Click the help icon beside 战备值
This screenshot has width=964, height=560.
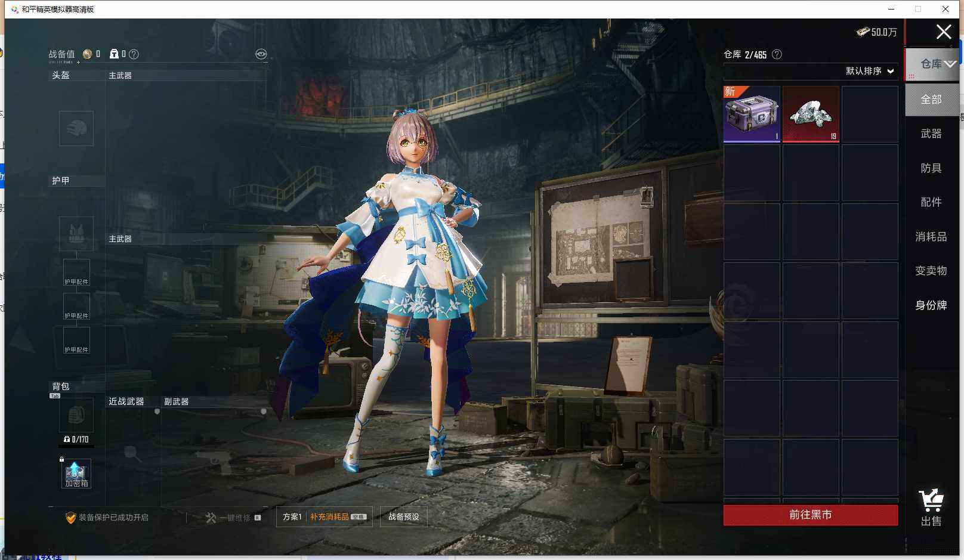134,54
